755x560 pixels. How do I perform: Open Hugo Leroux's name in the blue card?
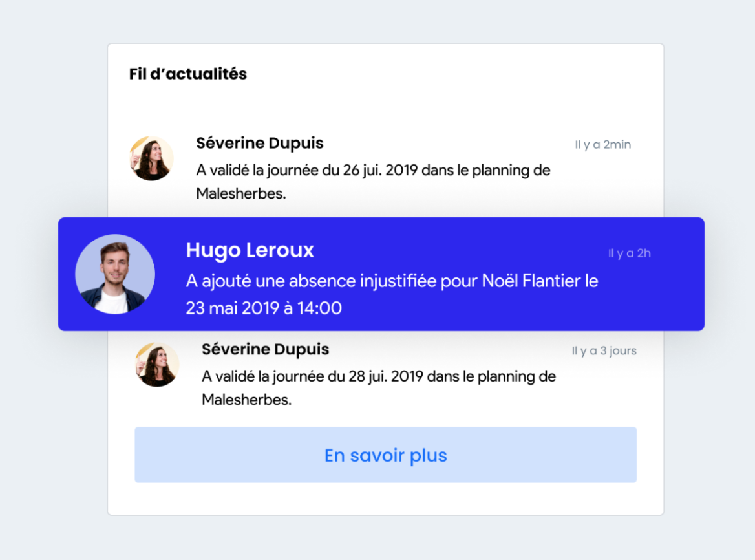point(250,250)
